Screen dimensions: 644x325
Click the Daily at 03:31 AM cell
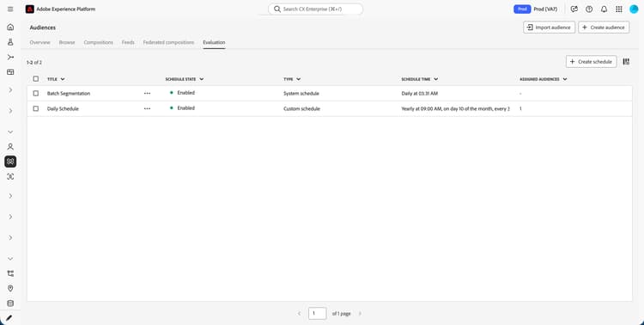coord(420,94)
